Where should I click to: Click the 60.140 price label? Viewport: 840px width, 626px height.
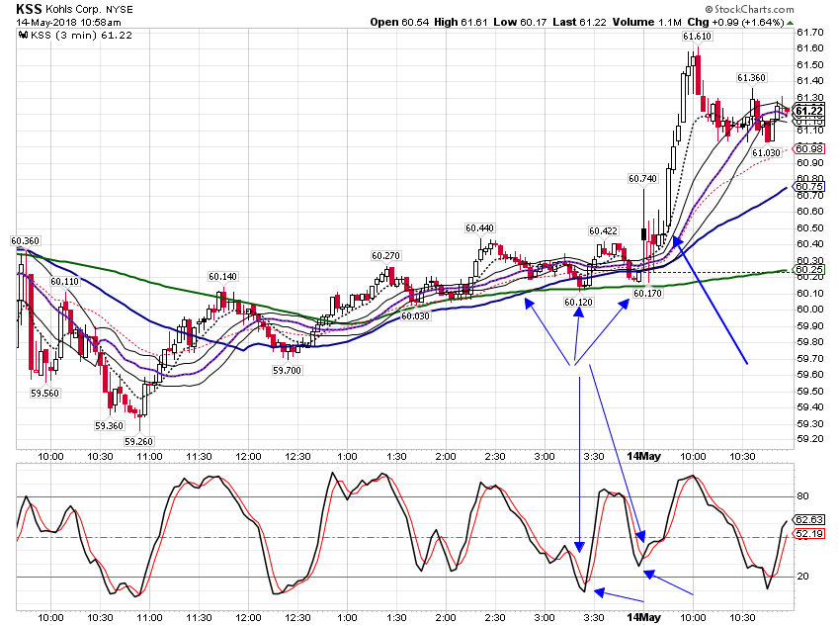pos(222,277)
